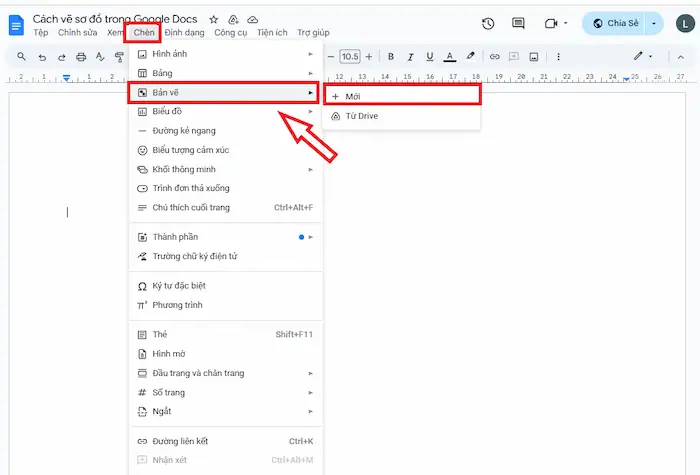Toggle italic formatting
Image resolution: width=700 pixels, height=475 pixels.
(410, 57)
